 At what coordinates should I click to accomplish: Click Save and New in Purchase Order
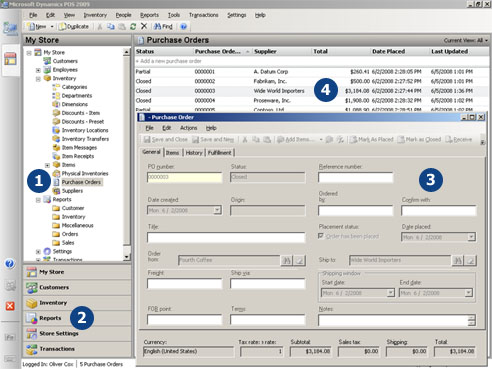coord(213,139)
